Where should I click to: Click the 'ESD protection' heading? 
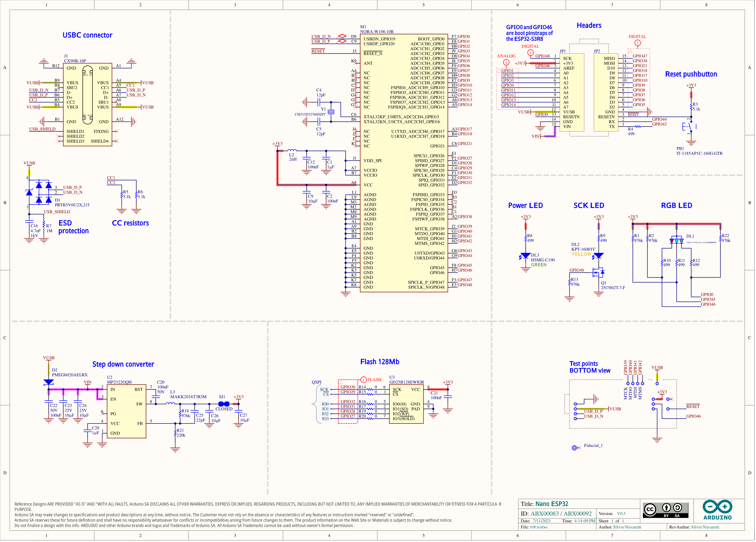click(x=73, y=227)
